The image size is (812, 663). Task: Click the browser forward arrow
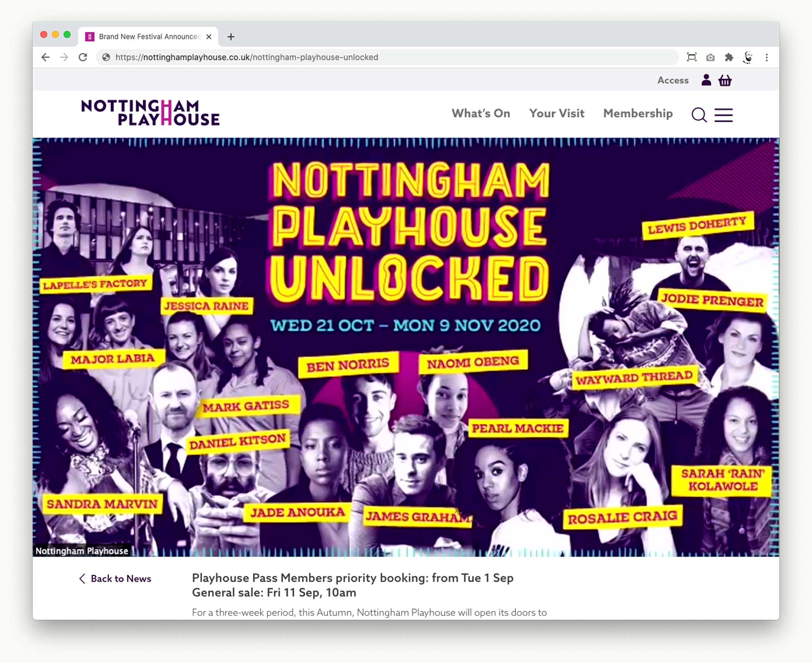(x=64, y=57)
